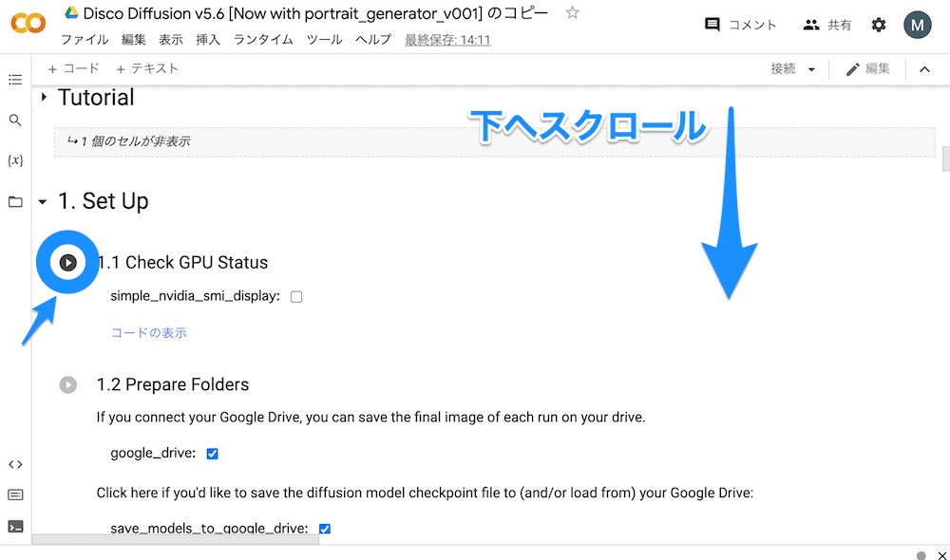Add a text cell with + テキスト
The image size is (950, 560).
tap(147, 69)
